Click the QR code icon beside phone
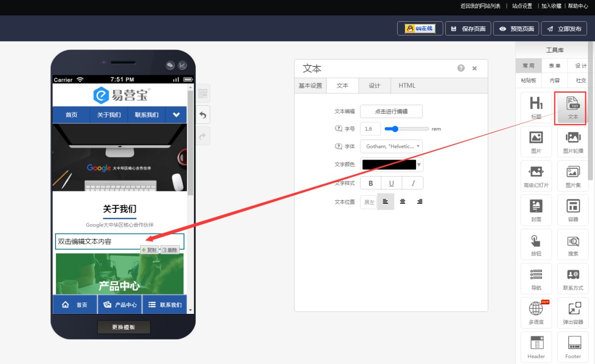Screen dimensions: 595x364 (x=203, y=93)
